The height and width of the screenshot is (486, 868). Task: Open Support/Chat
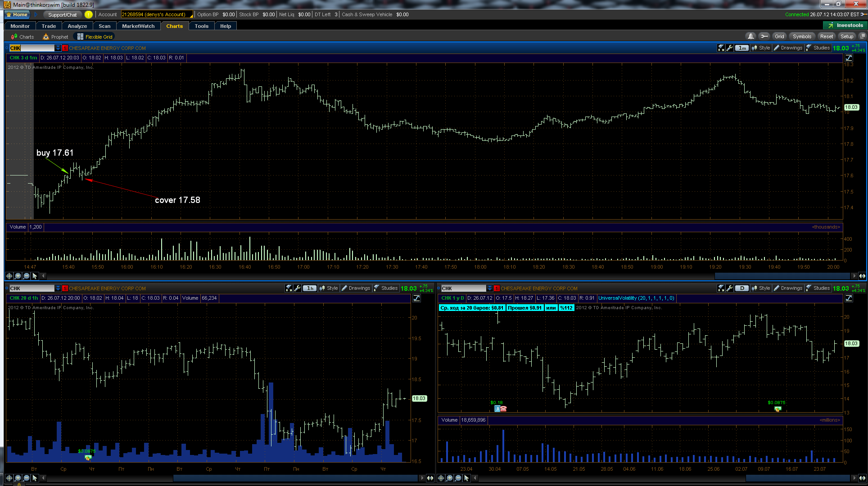point(63,14)
